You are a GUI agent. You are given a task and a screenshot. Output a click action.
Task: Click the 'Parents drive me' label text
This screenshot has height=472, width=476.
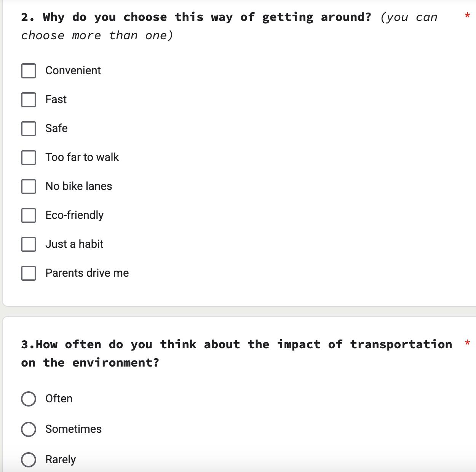pyautogui.click(x=87, y=273)
